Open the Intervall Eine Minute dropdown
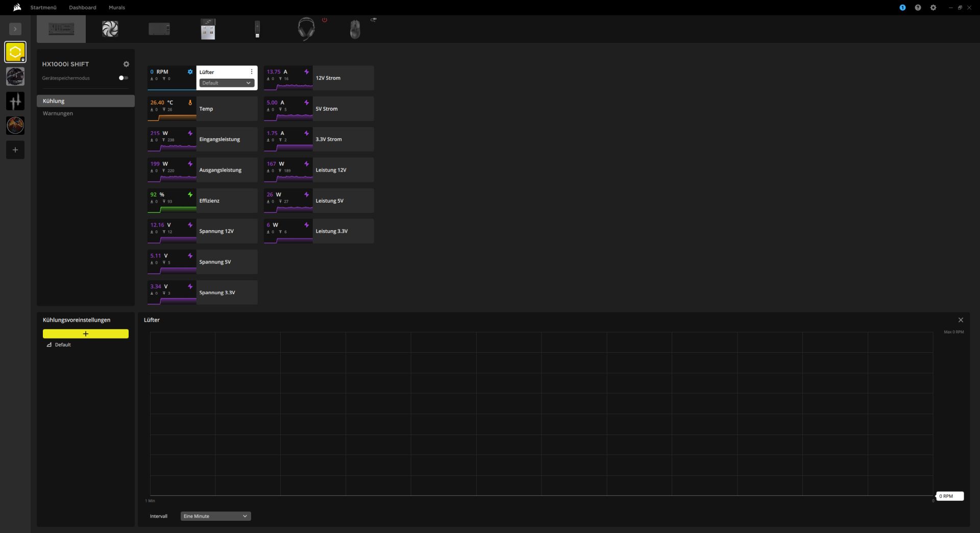This screenshot has height=533, width=980. point(215,516)
